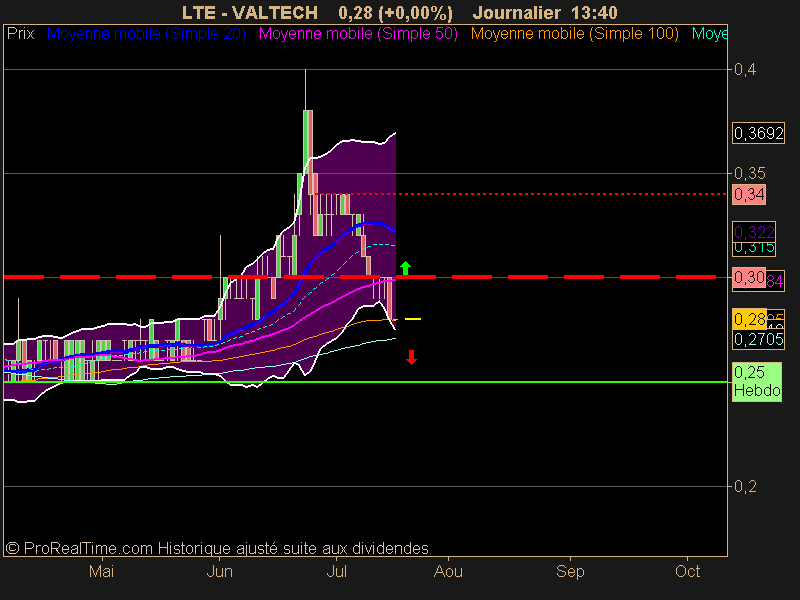
Task: Click the red down arrow marker
Action: coord(411,357)
